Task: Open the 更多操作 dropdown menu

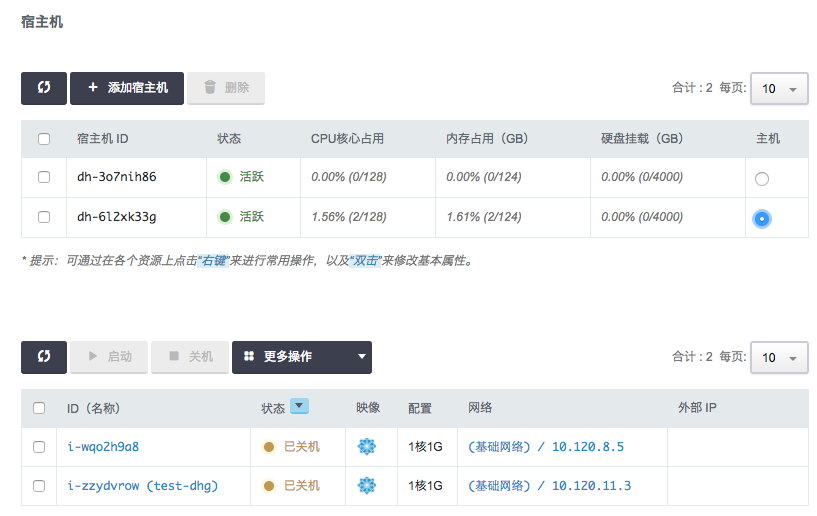Action: [301, 357]
